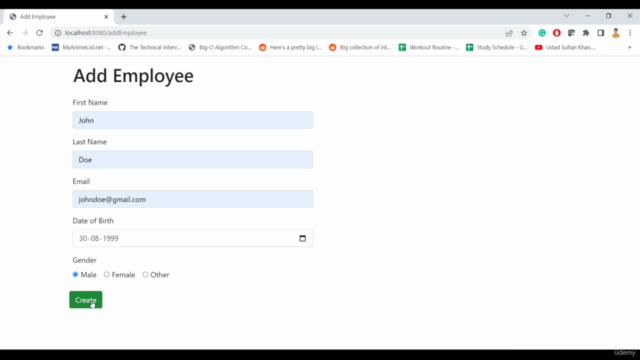View site information icon in address bar

[x=58, y=33]
